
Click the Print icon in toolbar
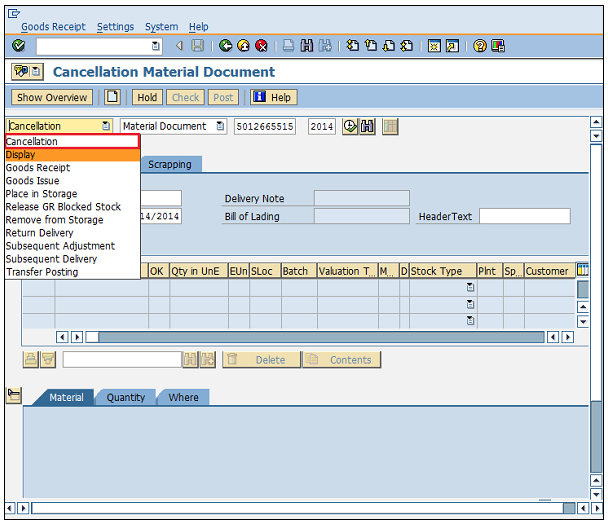288,46
